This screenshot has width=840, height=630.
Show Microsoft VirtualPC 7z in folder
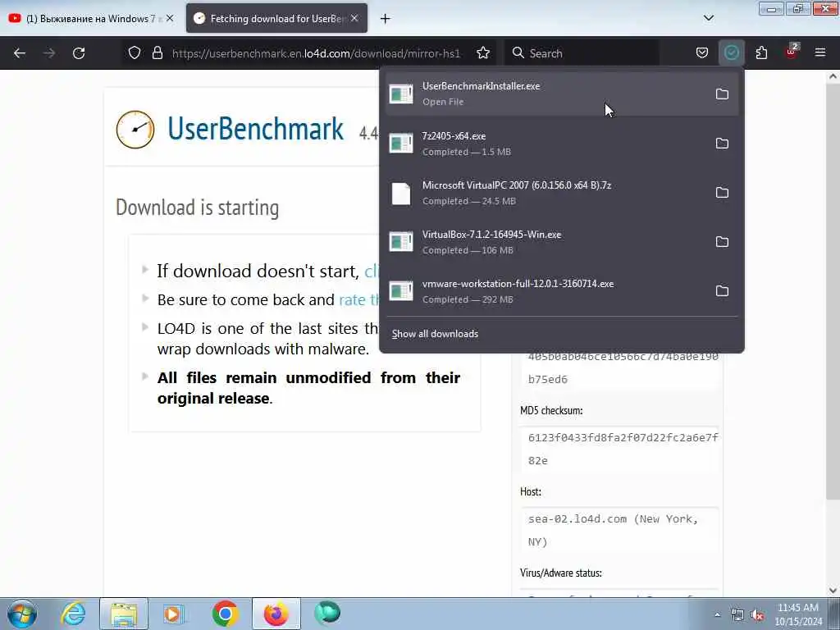[x=722, y=192]
